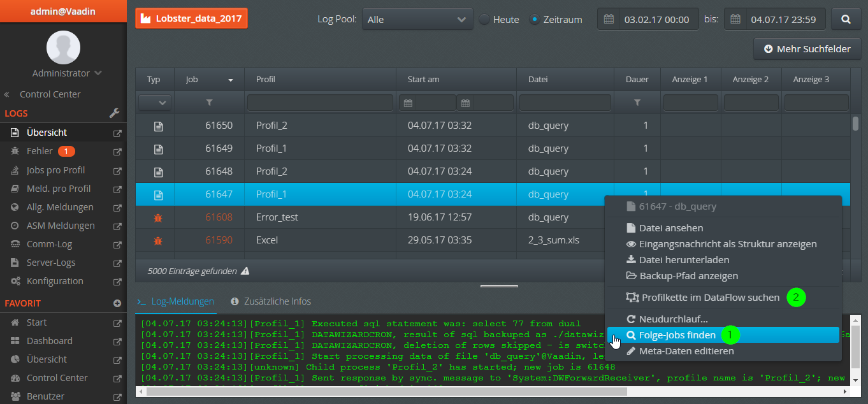
Task: Select the Zeitraum radio button
Action: point(535,19)
